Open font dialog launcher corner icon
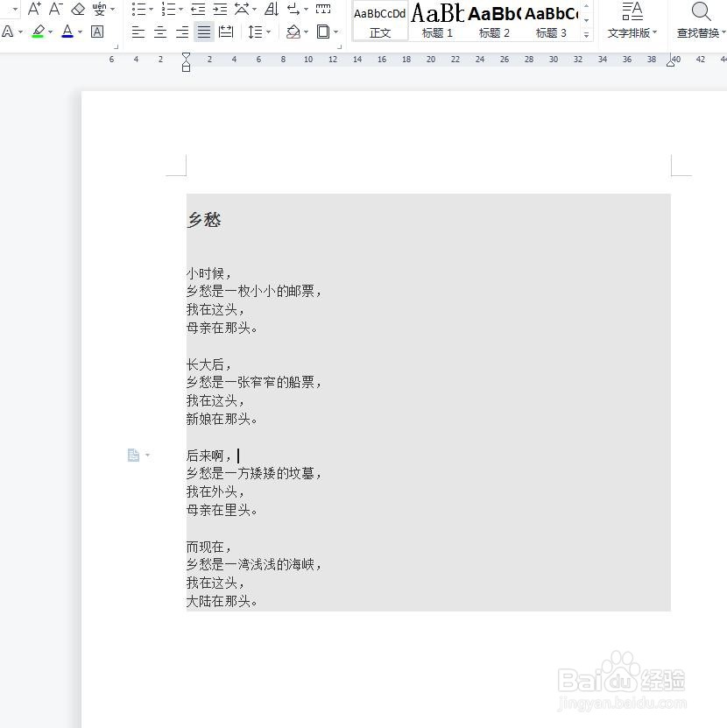The height and width of the screenshot is (728, 727). [x=116, y=47]
